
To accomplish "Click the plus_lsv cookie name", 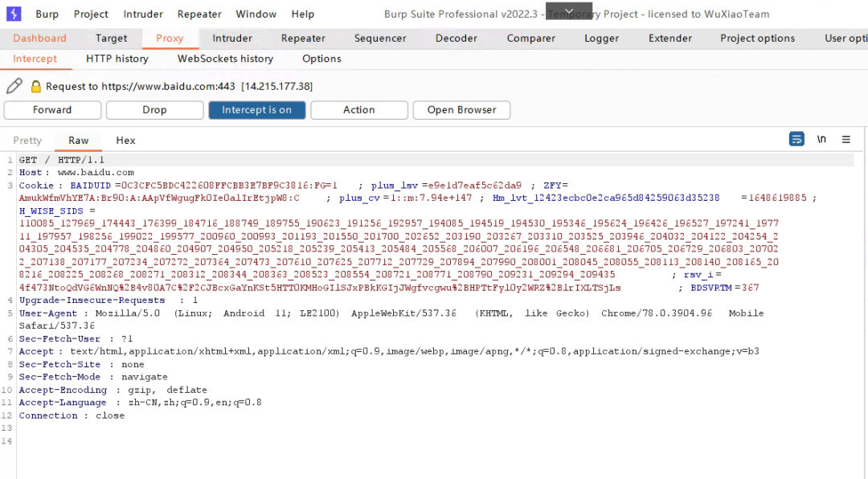I will click(395, 186).
